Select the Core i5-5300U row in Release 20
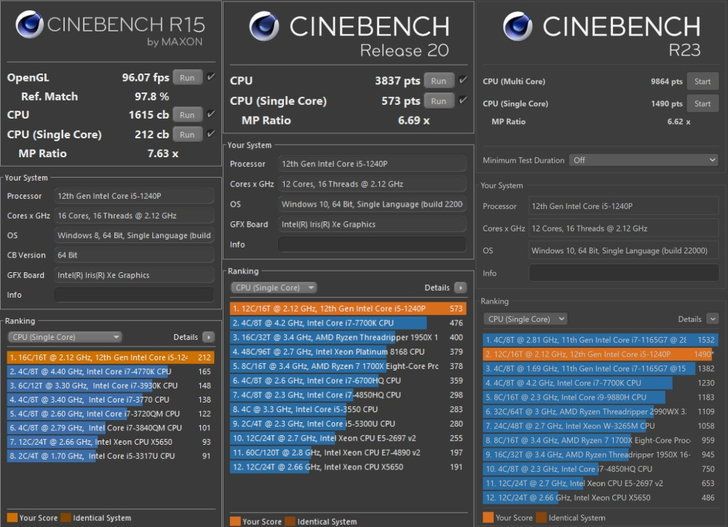 click(x=348, y=423)
